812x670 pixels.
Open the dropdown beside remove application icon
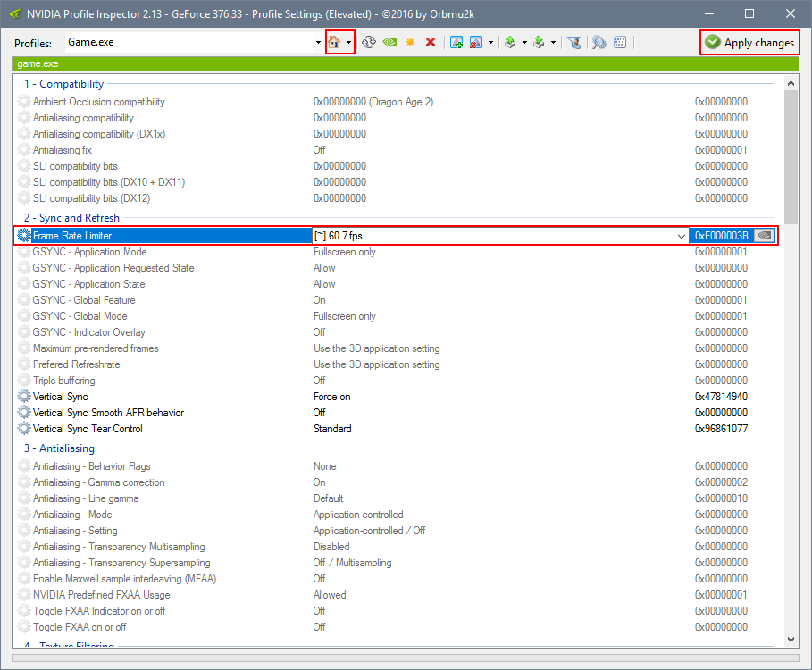490,43
